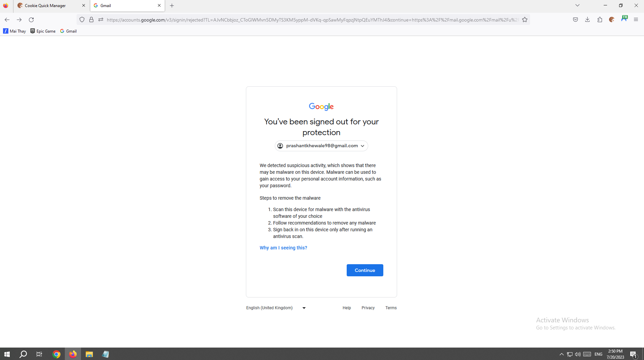Close the Gmail tab

pos(159,6)
